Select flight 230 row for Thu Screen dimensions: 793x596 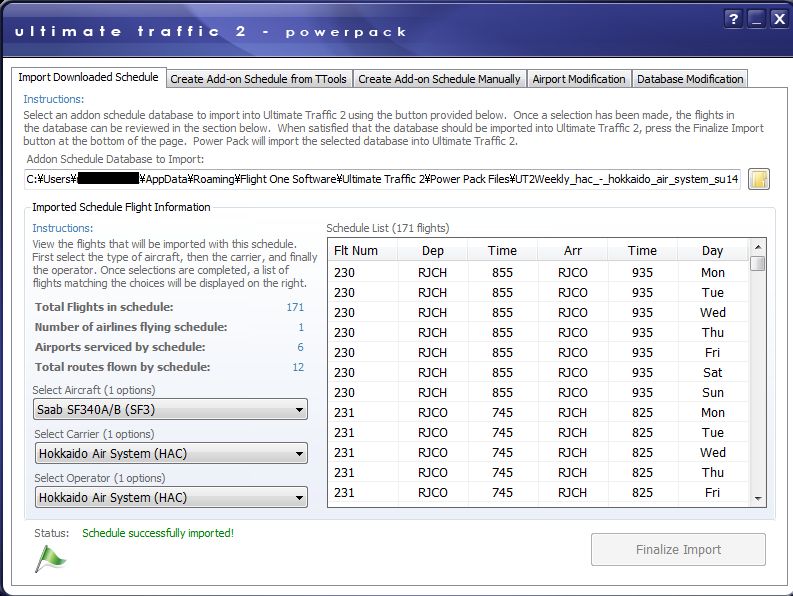click(x=538, y=332)
